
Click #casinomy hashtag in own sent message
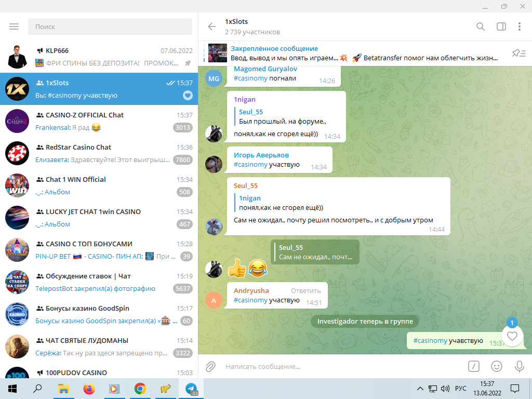click(x=430, y=341)
